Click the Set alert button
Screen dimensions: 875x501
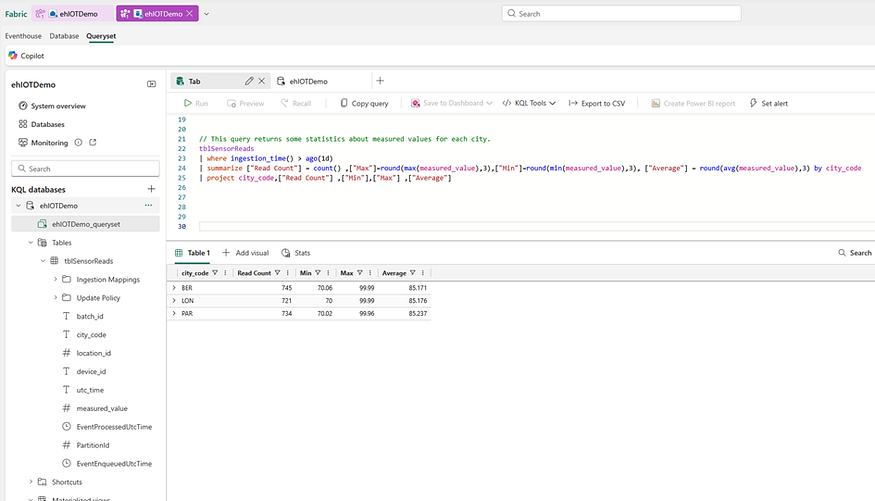click(x=768, y=103)
